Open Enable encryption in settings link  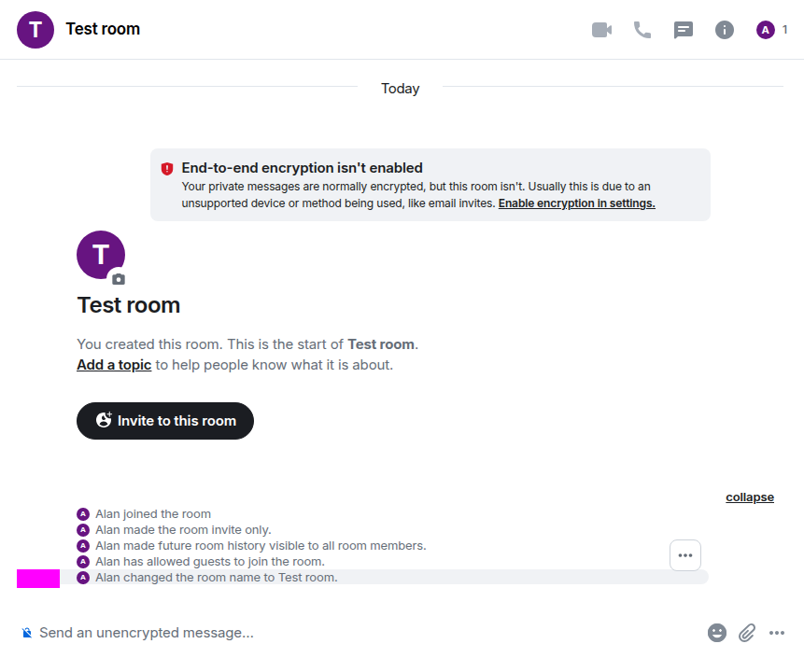pos(576,203)
